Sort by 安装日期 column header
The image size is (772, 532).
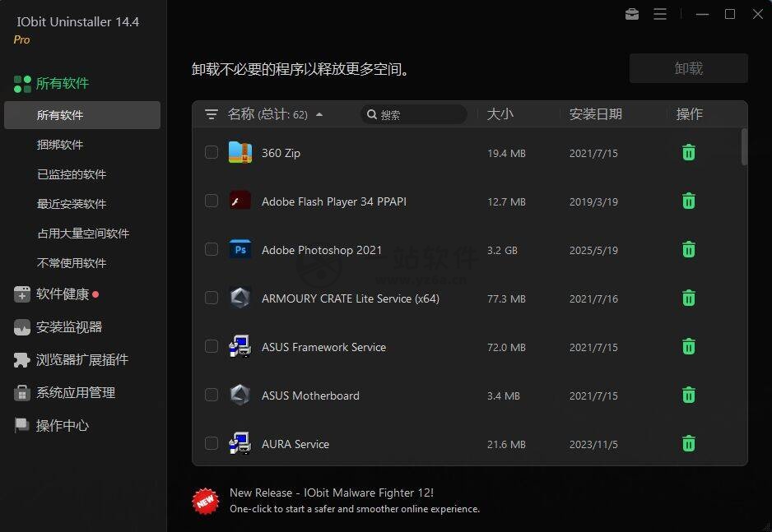pyautogui.click(x=596, y=114)
